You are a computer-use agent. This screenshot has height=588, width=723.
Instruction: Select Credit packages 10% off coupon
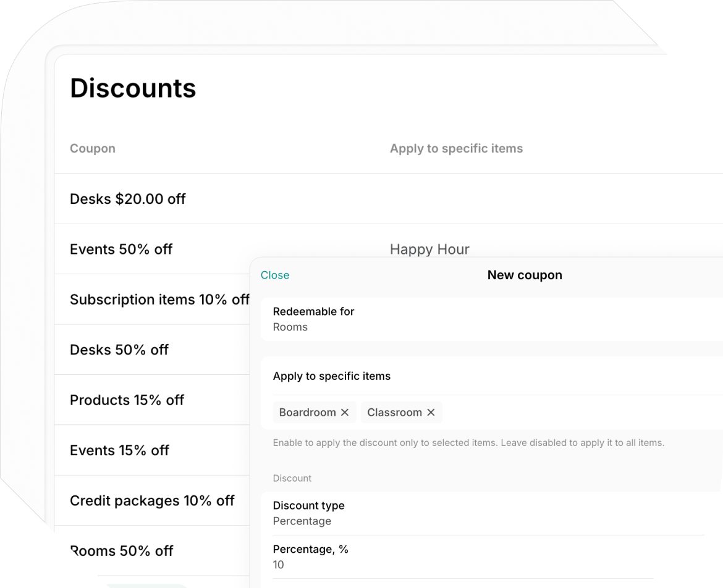pyautogui.click(x=152, y=500)
